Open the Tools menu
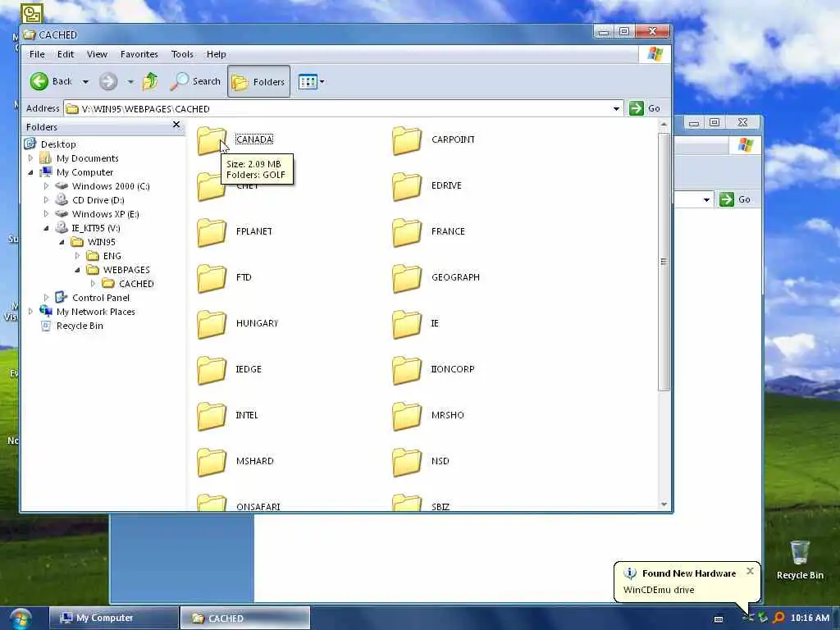840x630 pixels. (182, 54)
